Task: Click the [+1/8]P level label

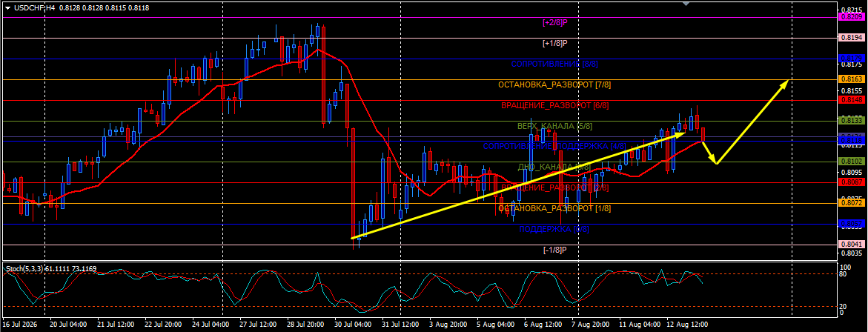Action: tap(555, 43)
